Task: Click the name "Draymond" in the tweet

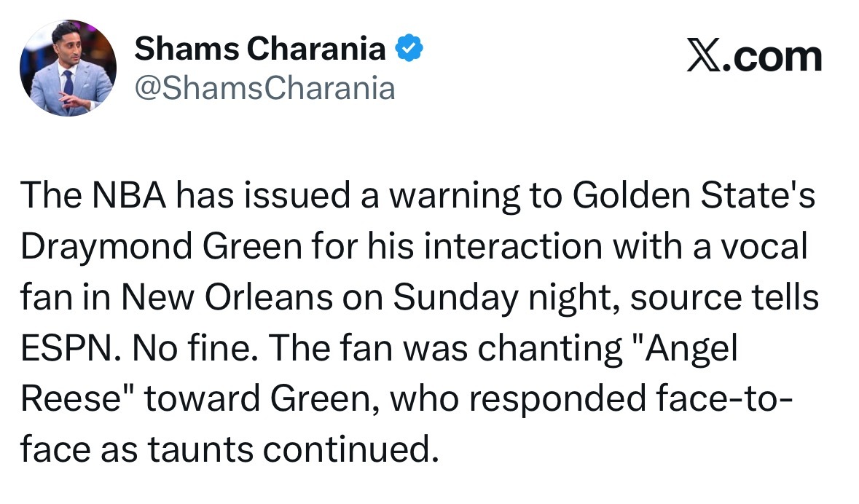Action: click(103, 248)
